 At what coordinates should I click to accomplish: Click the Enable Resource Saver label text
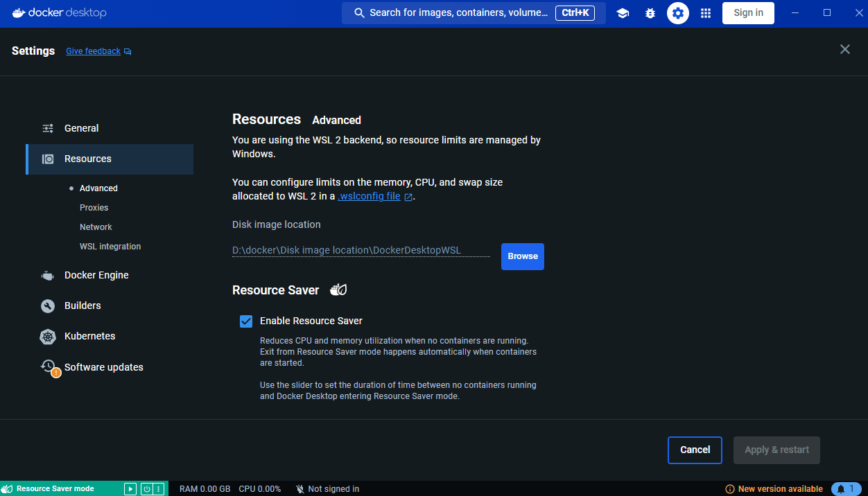pyautogui.click(x=311, y=321)
